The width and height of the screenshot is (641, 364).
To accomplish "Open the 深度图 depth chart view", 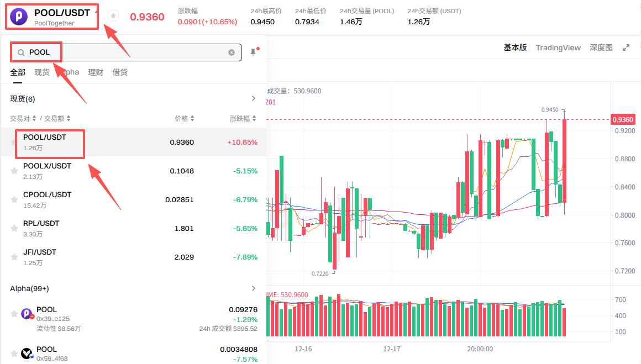I will tap(601, 48).
